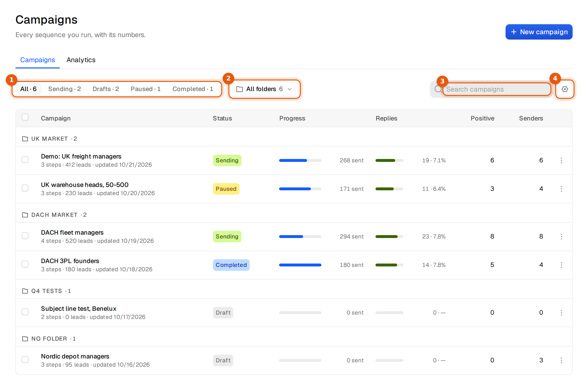Check the DACH fleet managers row

tap(25, 236)
